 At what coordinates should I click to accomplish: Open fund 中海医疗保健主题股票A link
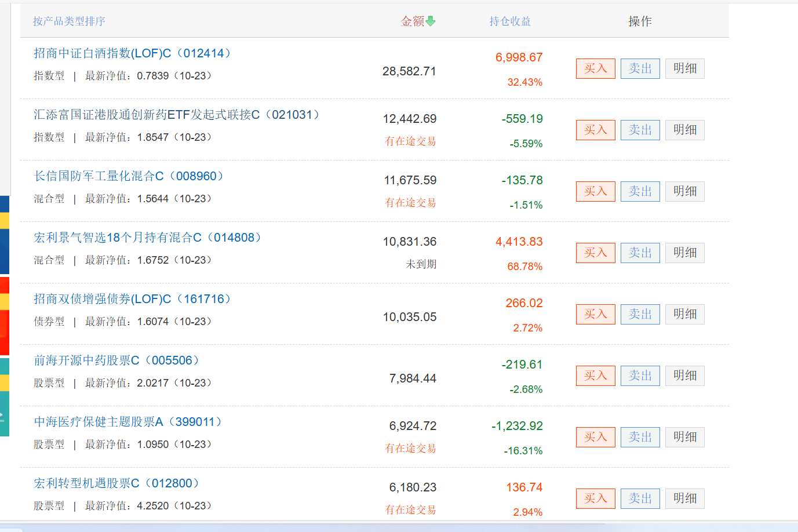tap(129, 422)
